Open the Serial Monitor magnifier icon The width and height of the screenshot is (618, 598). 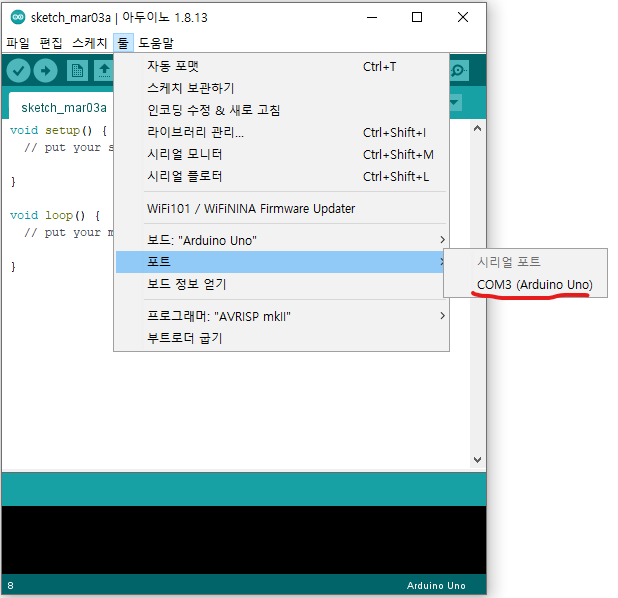pyautogui.click(x=459, y=71)
